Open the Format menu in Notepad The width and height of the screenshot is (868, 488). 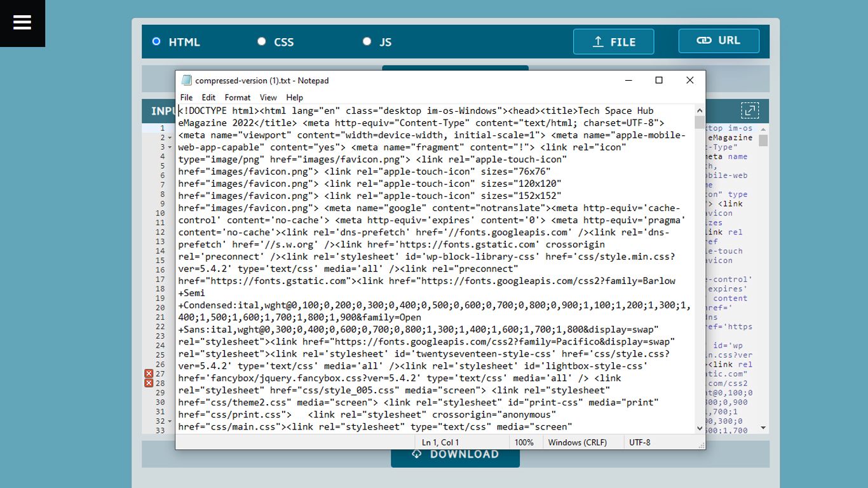pyautogui.click(x=238, y=97)
